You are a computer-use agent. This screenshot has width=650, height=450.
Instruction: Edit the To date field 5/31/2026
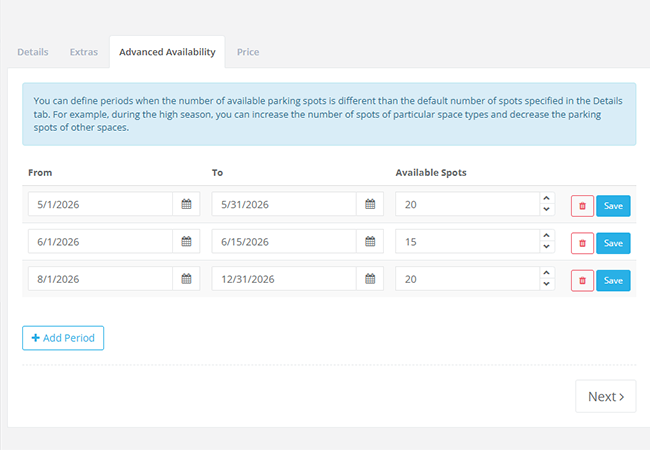tap(284, 204)
